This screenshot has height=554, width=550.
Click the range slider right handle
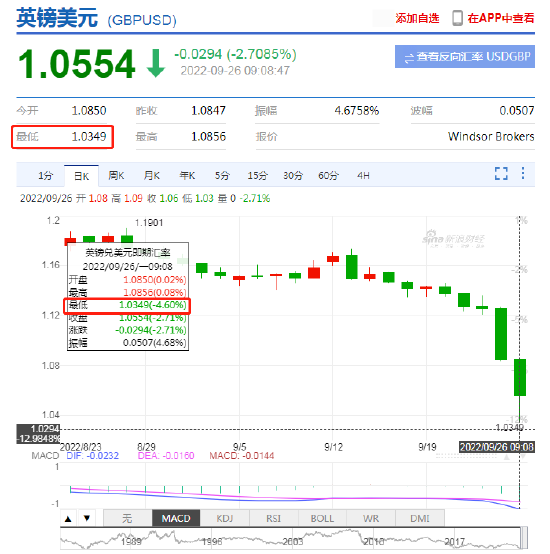click(524, 538)
